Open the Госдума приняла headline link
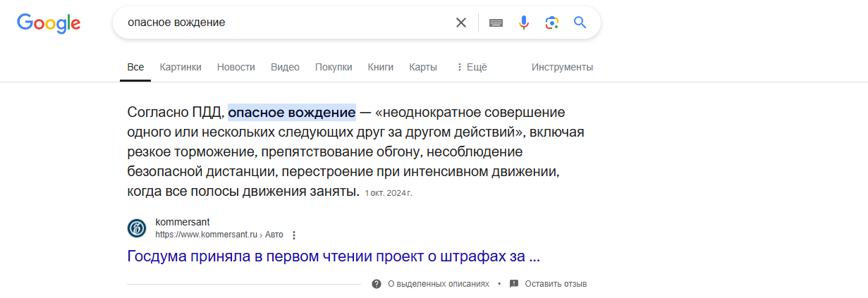Screen dimensions: 868x298 [x=334, y=256]
